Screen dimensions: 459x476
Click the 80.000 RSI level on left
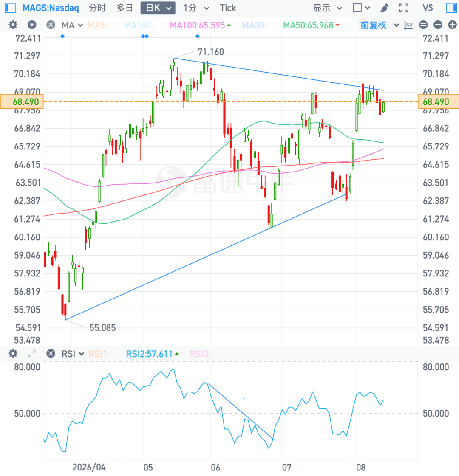coord(27,367)
